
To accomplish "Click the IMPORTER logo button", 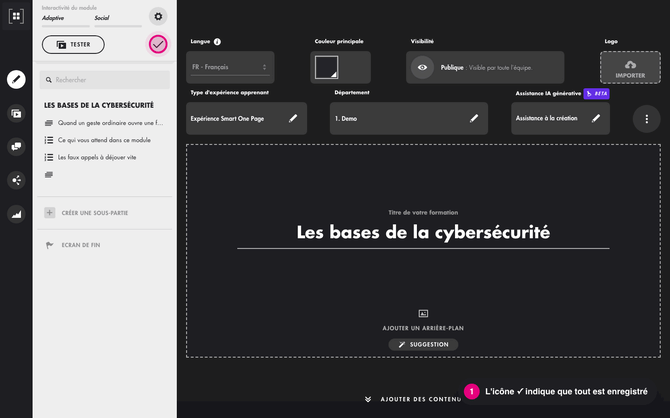I will [630, 68].
